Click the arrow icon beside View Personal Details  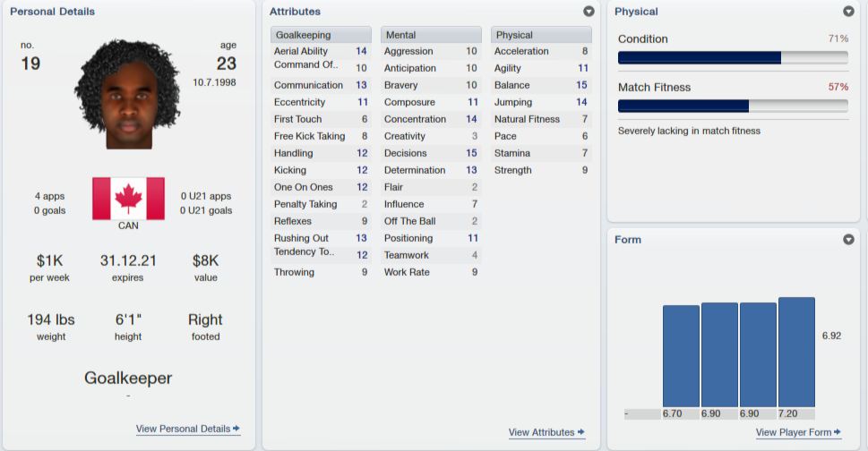point(236,429)
